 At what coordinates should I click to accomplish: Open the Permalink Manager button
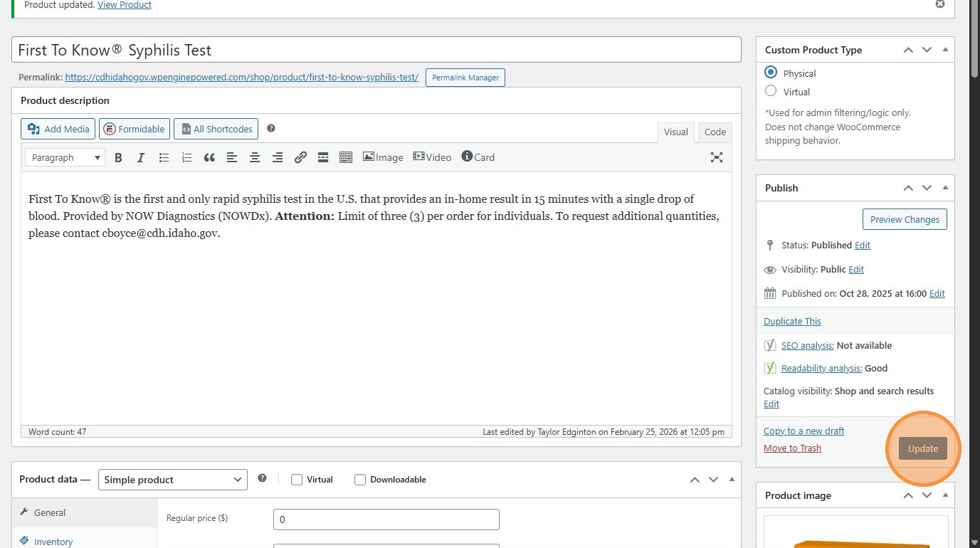point(465,78)
